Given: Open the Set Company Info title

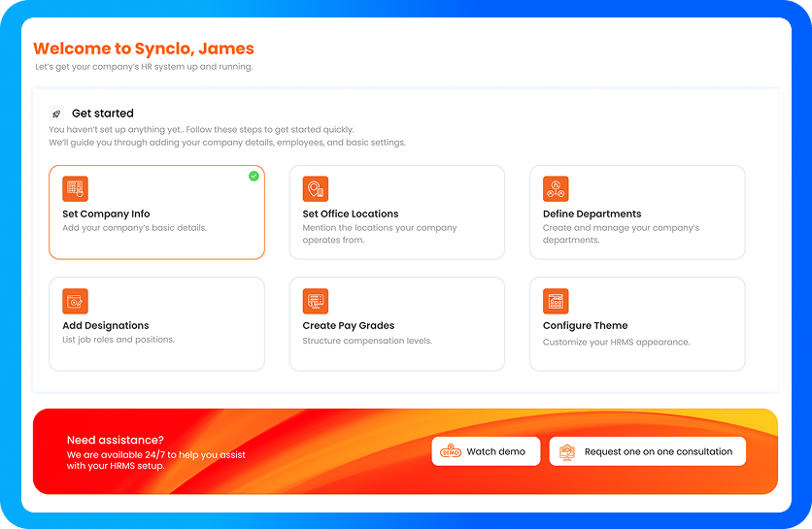Looking at the screenshot, I should (x=106, y=214).
